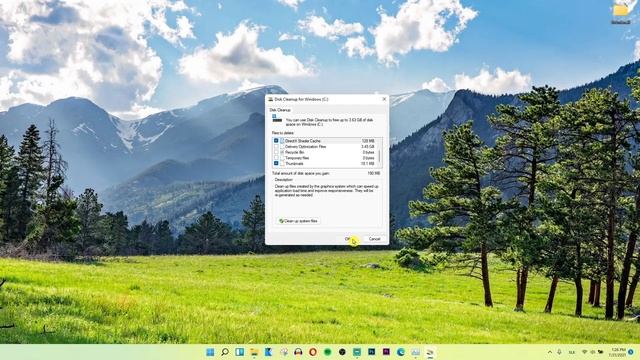Click the microphone tray icon
The width and height of the screenshot is (640, 360).
click(559, 352)
